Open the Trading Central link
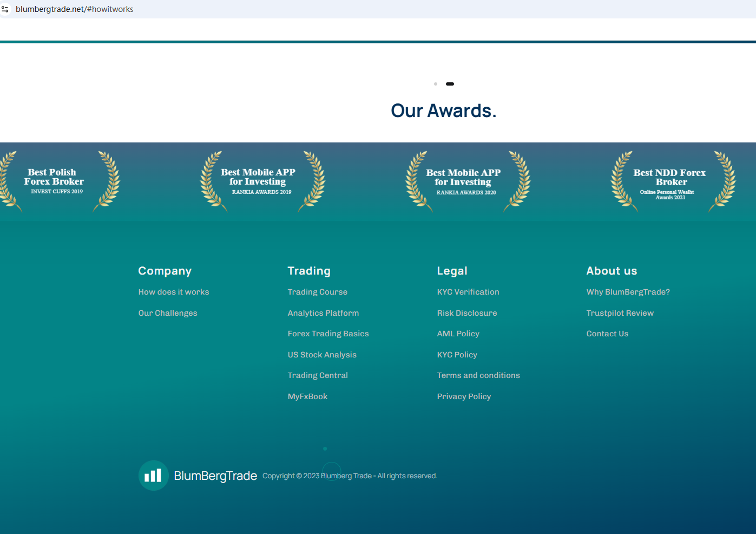The height and width of the screenshot is (534, 756). tap(318, 375)
